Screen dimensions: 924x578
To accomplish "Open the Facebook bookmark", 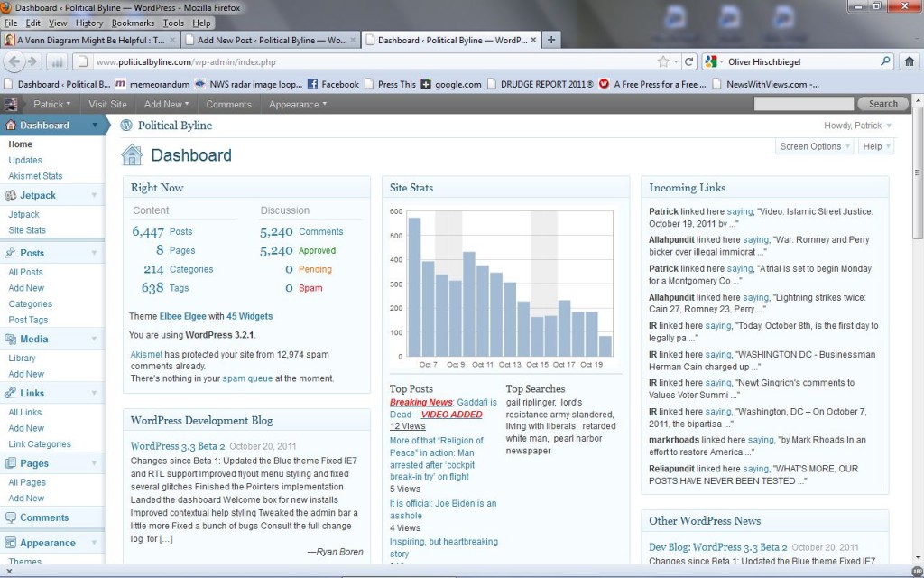I will (333, 84).
